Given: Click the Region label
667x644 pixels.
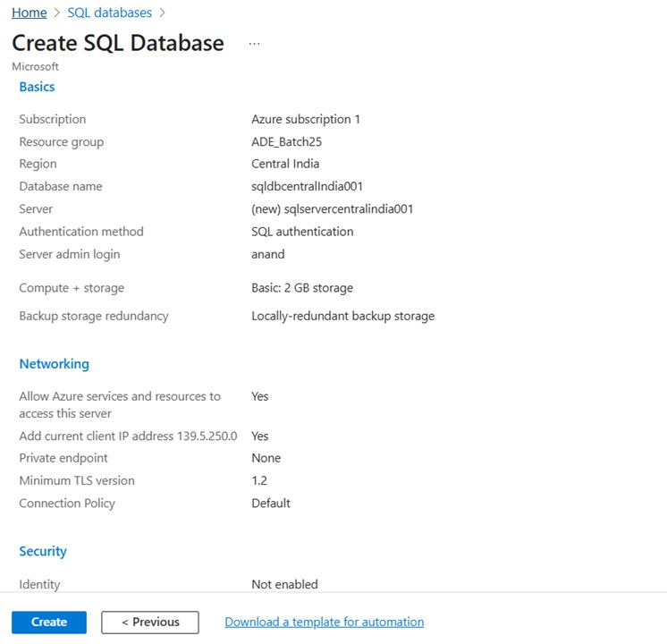Looking at the screenshot, I should click(38, 164).
